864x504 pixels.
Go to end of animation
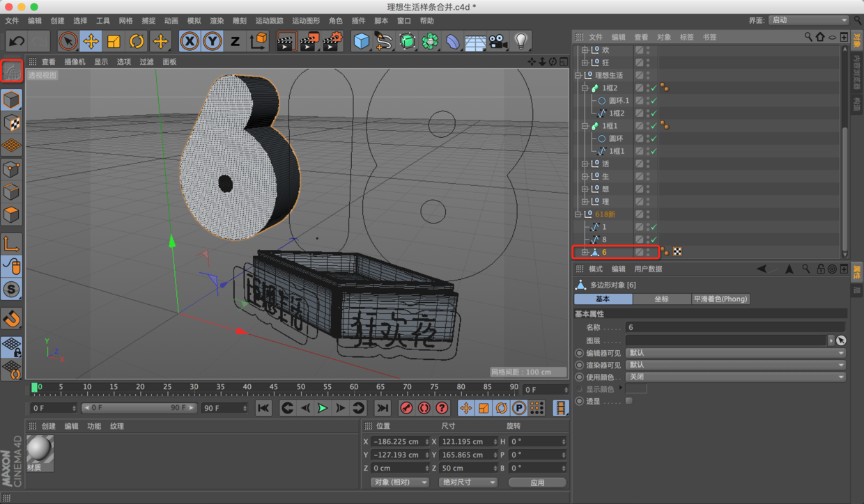[x=383, y=408]
